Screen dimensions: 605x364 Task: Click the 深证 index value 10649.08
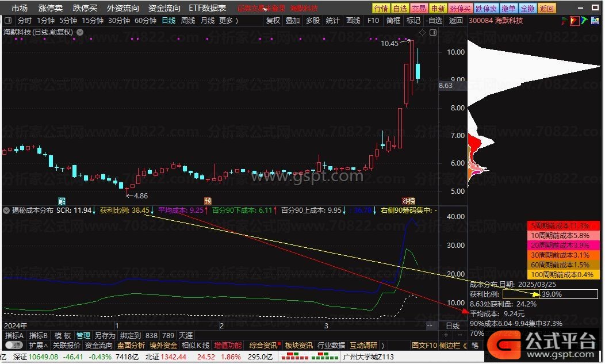(43, 357)
